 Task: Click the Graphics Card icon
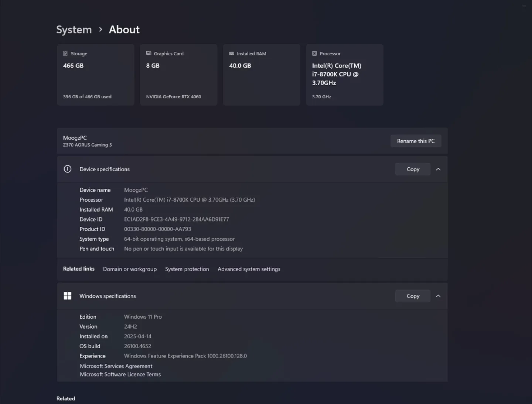click(149, 53)
